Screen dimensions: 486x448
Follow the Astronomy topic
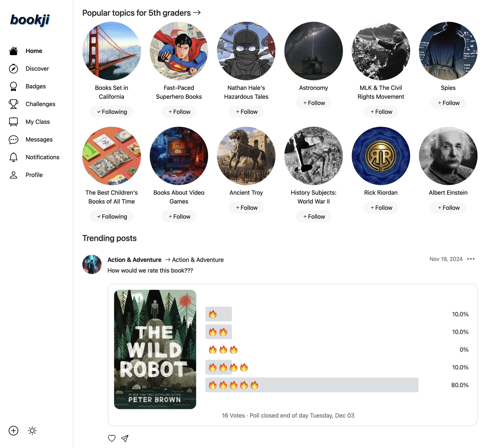coord(313,103)
